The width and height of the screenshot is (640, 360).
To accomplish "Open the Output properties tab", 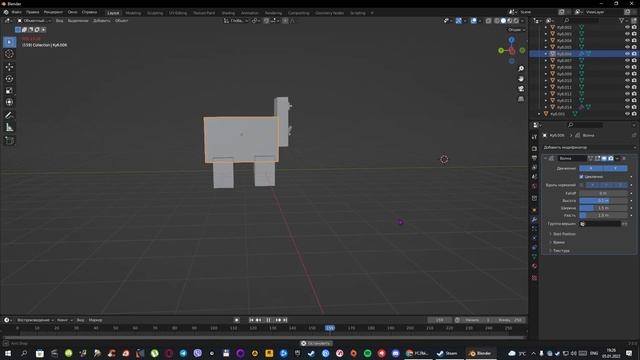I will pos(534,158).
